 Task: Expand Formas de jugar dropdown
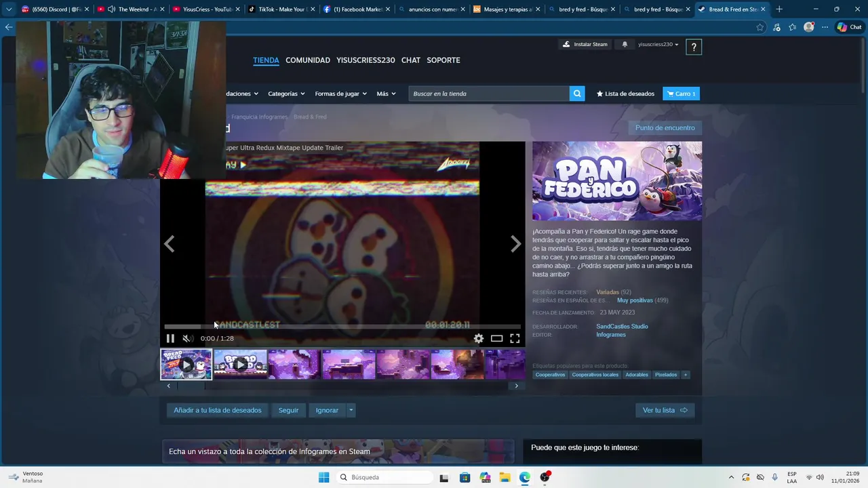point(340,94)
